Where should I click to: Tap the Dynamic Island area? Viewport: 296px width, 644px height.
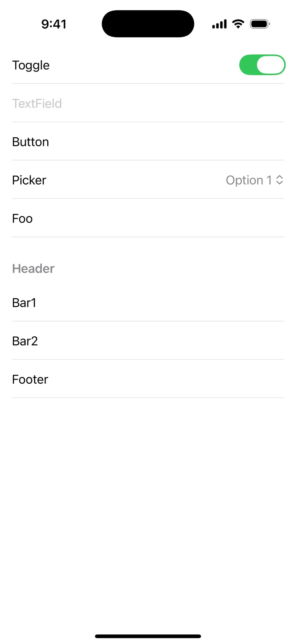coord(148,23)
